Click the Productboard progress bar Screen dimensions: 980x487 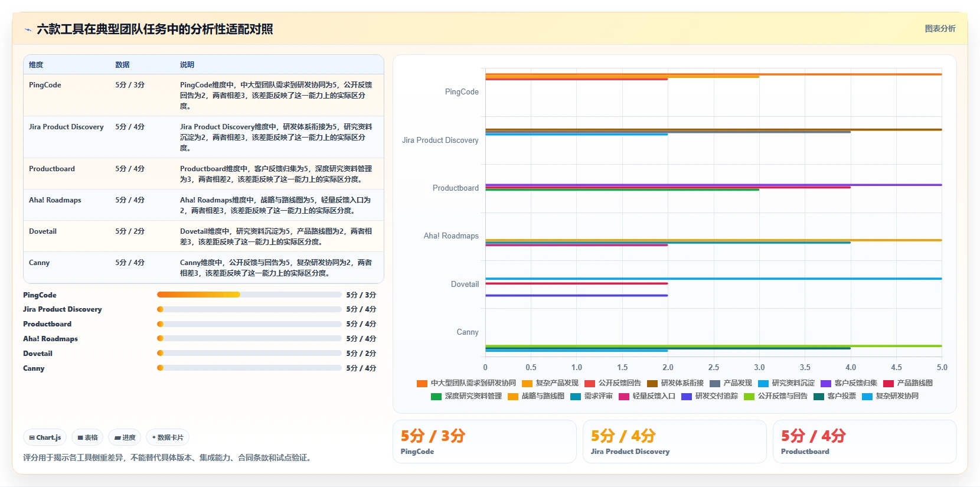(x=249, y=324)
